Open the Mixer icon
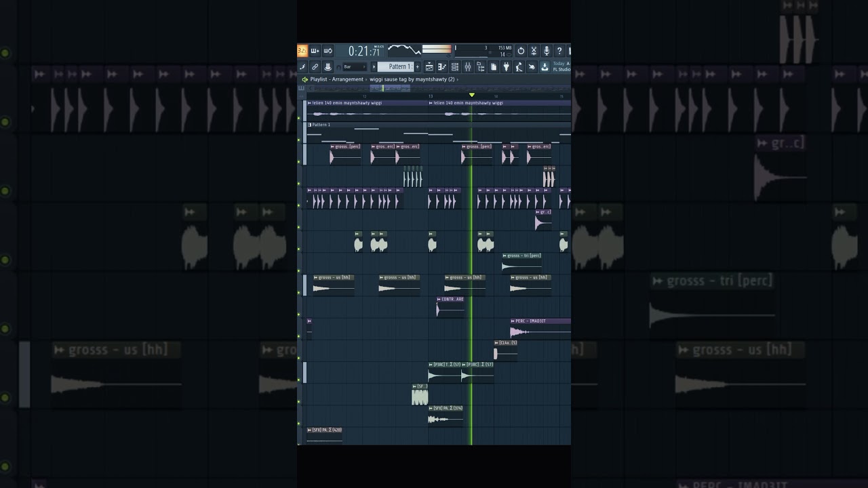868x488 pixels. [468, 66]
